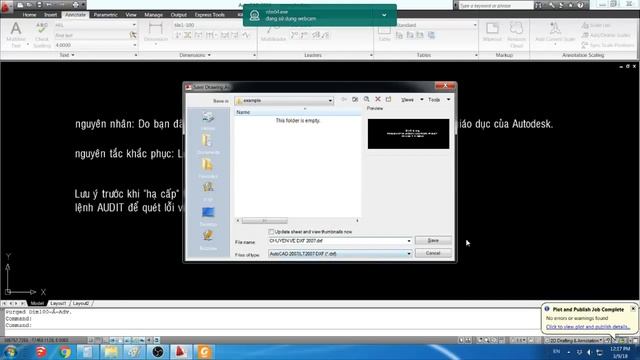Open Chrome from the taskbar
640x360 pixels.
tap(64, 352)
